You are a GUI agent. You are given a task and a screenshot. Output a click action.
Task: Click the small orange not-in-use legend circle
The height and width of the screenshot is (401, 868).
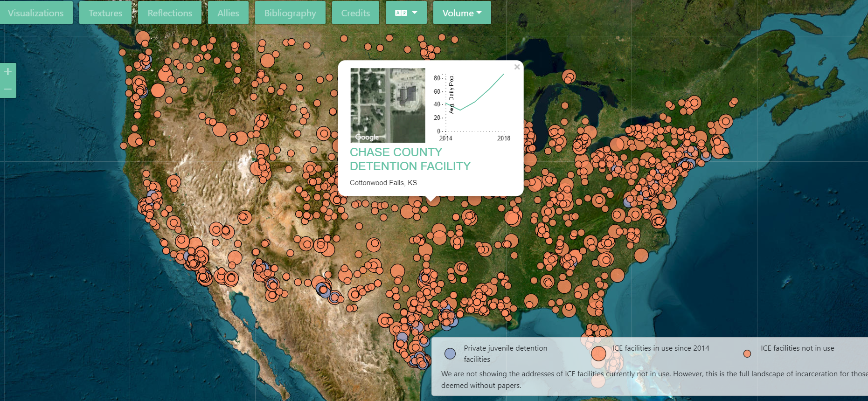click(747, 353)
